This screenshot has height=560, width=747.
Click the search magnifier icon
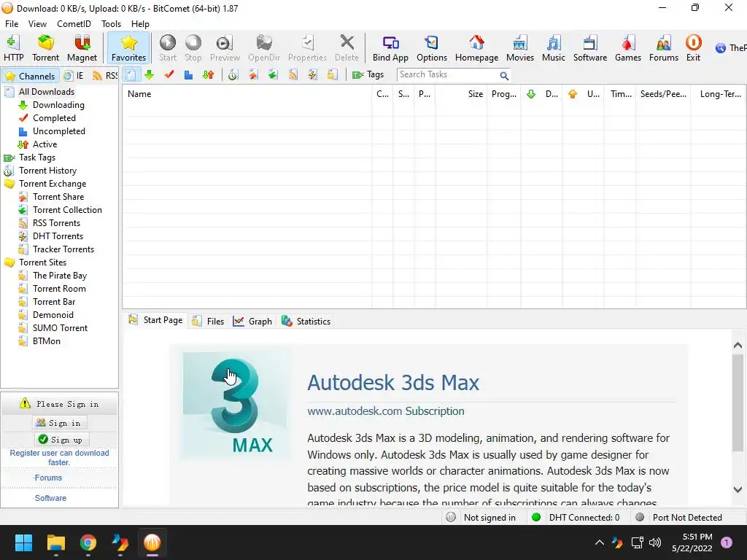coord(504,75)
